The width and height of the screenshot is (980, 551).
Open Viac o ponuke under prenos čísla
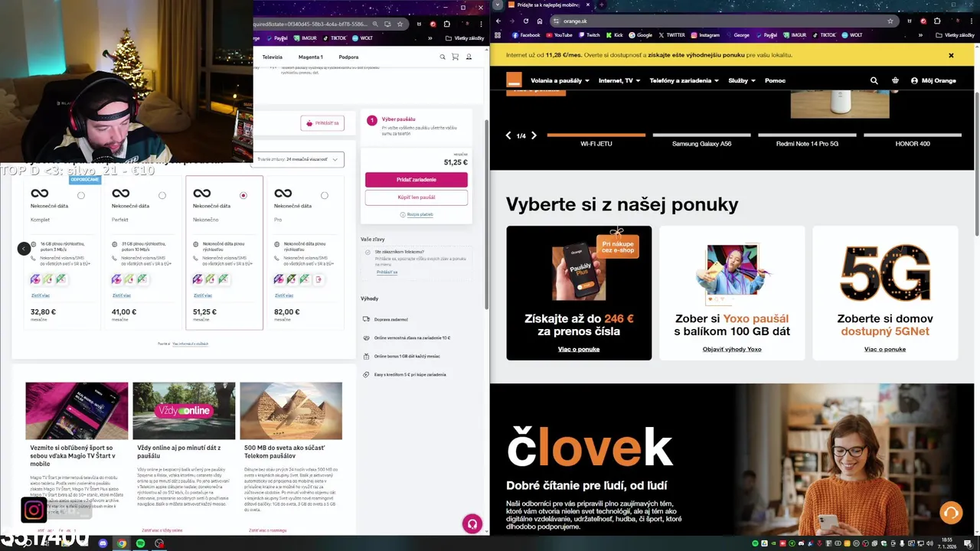(579, 349)
